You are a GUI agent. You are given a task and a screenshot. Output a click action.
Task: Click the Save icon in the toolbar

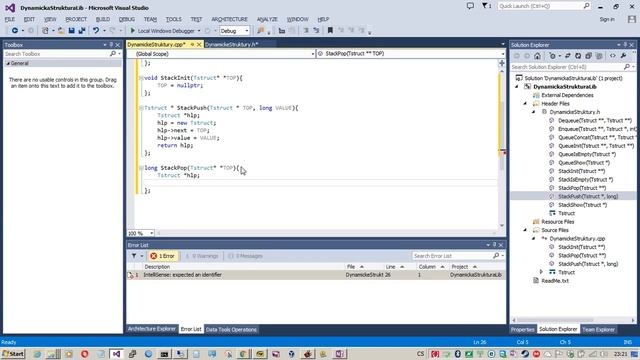click(x=71, y=31)
